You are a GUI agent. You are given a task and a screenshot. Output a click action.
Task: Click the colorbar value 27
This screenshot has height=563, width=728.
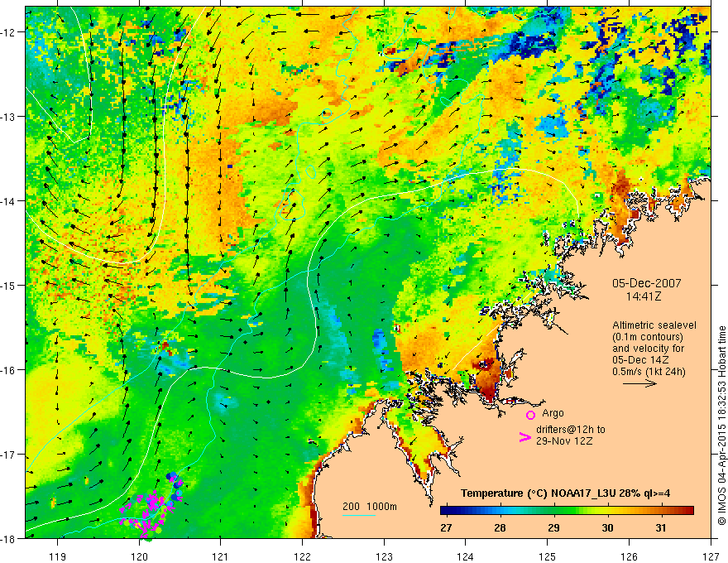click(x=446, y=527)
